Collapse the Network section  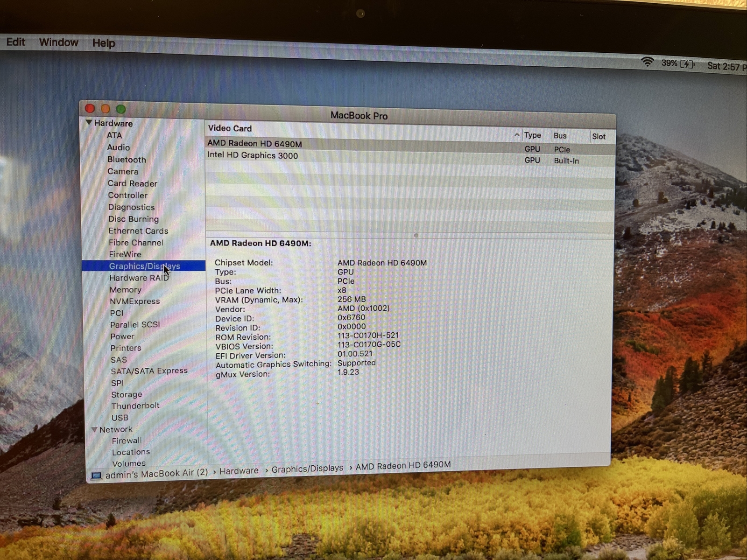pyautogui.click(x=94, y=429)
